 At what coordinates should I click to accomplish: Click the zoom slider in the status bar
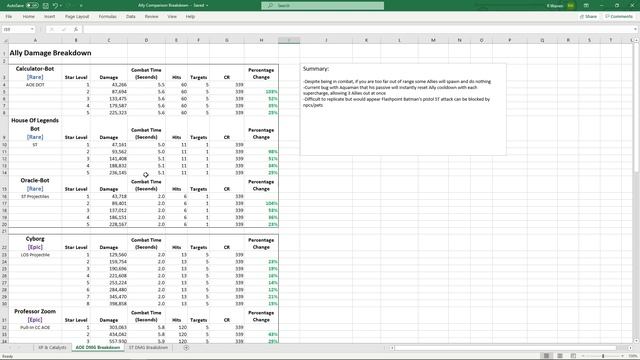(603, 356)
